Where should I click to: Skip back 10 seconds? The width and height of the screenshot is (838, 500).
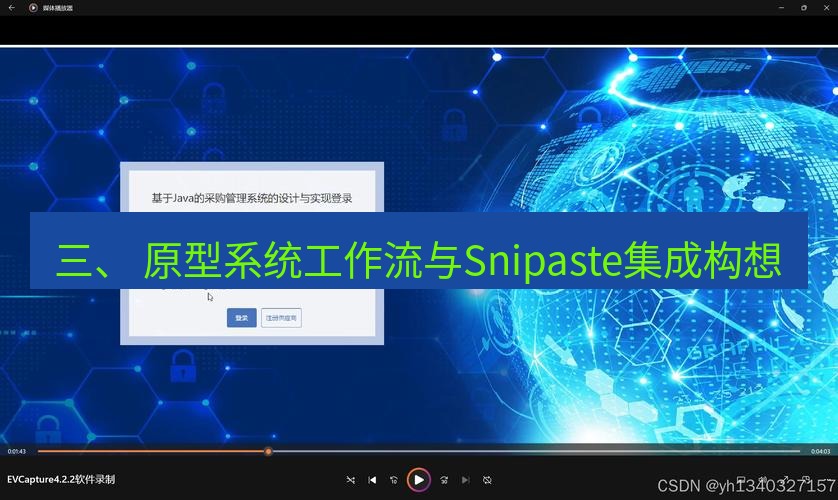tap(394, 480)
